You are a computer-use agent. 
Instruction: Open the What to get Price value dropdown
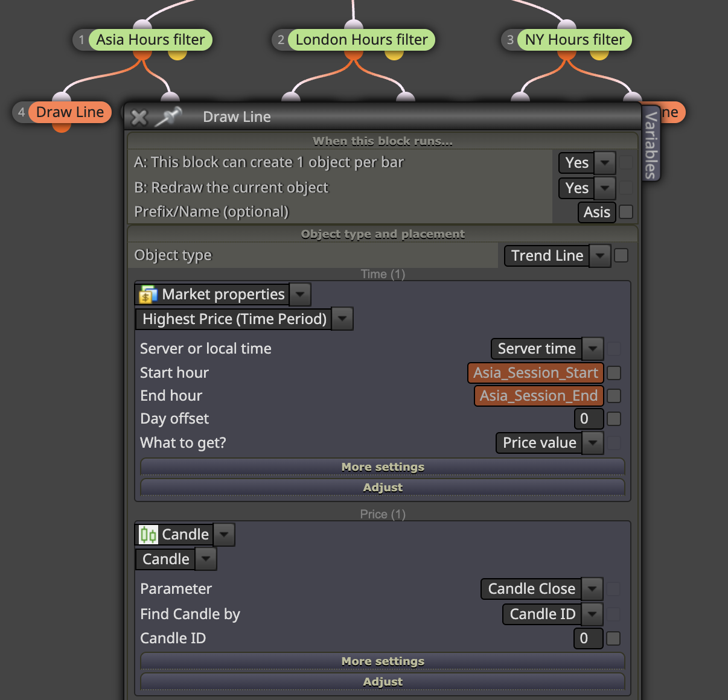click(x=593, y=443)
